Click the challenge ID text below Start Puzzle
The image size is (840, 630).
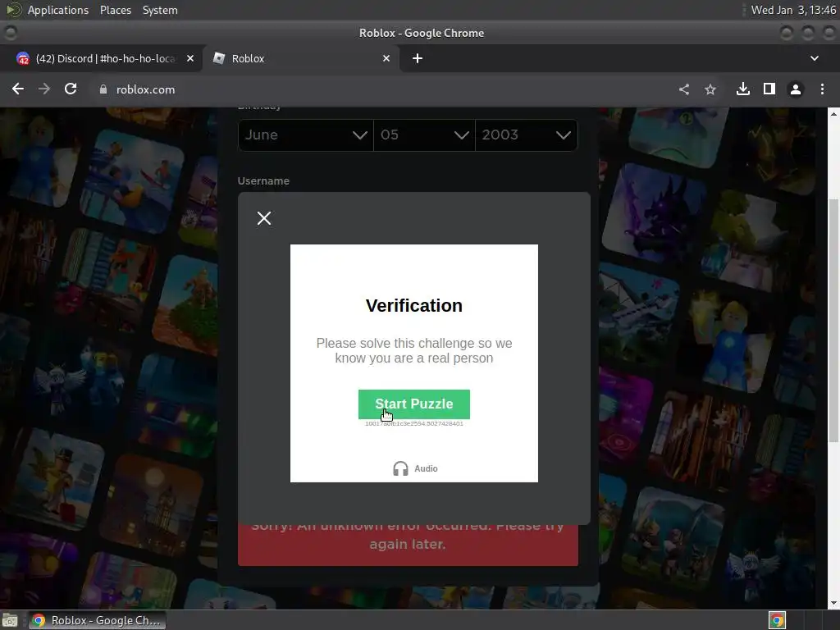(413, 424)
